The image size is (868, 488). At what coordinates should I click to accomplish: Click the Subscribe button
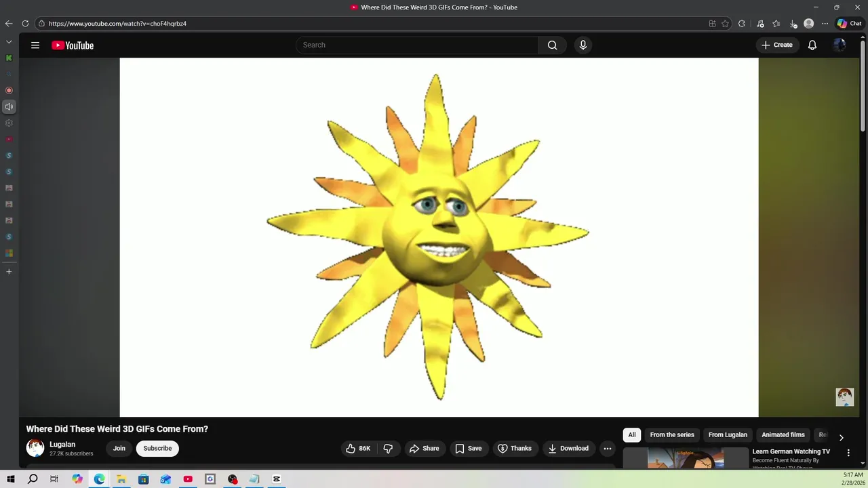157,449
